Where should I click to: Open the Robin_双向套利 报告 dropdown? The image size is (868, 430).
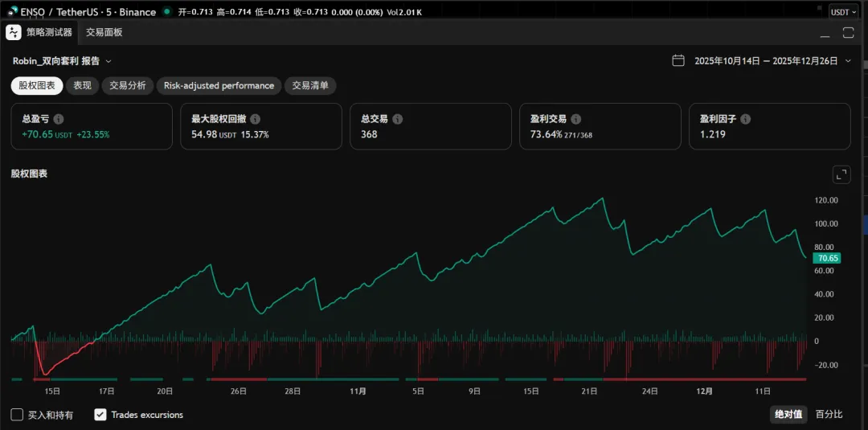point(108,61)
